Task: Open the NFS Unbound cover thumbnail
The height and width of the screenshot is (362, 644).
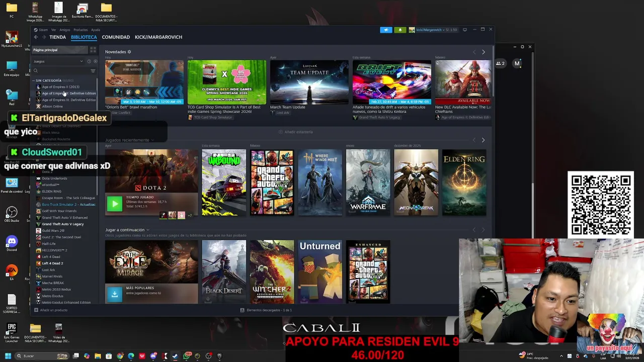Action: click(224, 183)
